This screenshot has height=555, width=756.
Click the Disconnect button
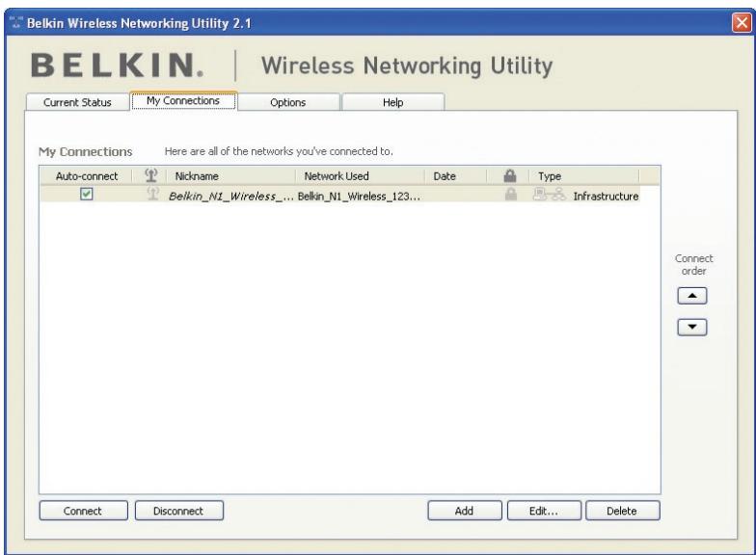[179, 511]
